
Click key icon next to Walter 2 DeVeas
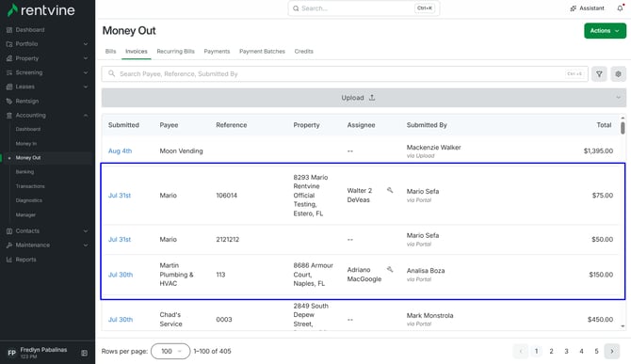[x=390, y=190]
